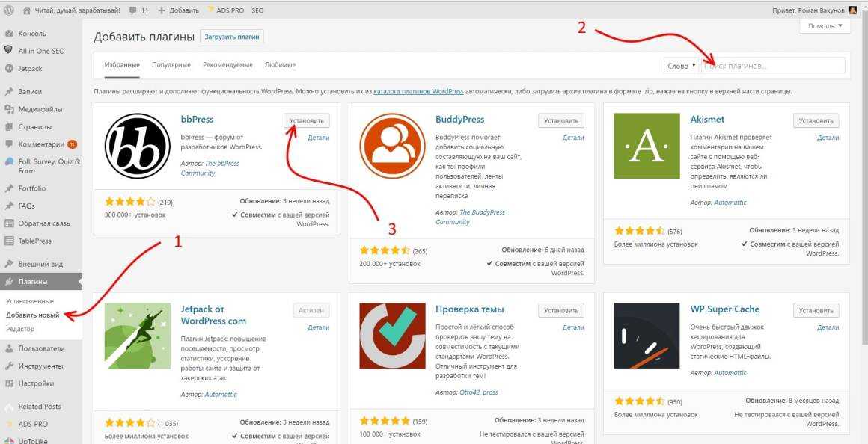Click into the plugin search field
The height and width of the screenshot is (444, 868).
coord(773,66)
